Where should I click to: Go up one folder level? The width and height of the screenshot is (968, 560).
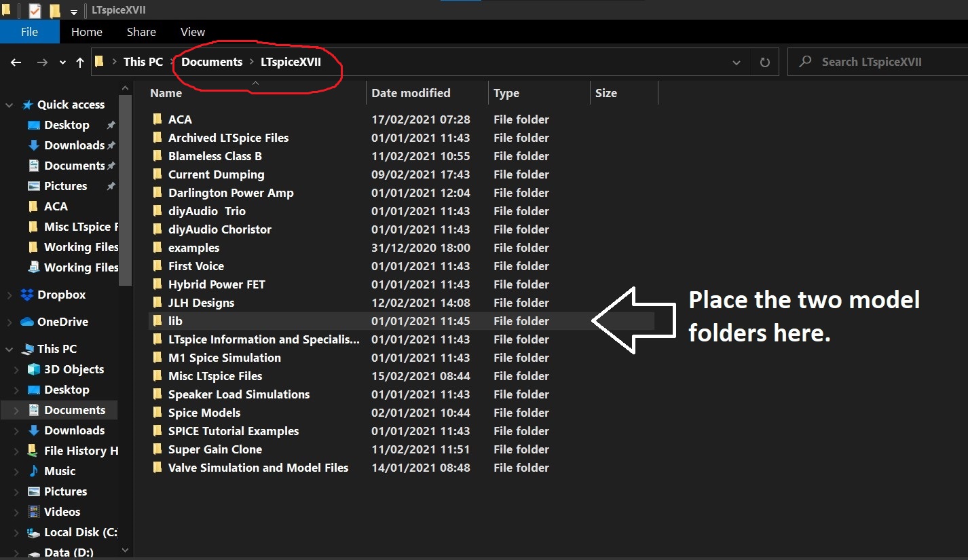[x=80, y=62]
